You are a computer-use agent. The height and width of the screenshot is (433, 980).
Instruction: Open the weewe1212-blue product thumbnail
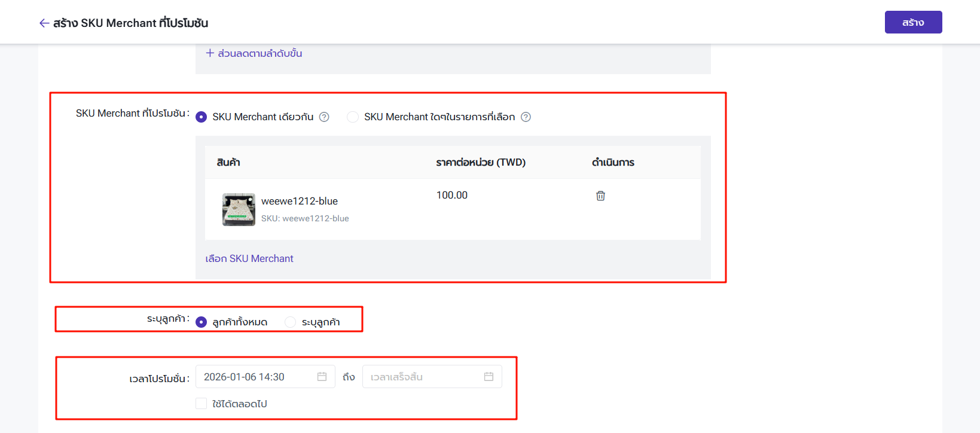tap(239, 209)
